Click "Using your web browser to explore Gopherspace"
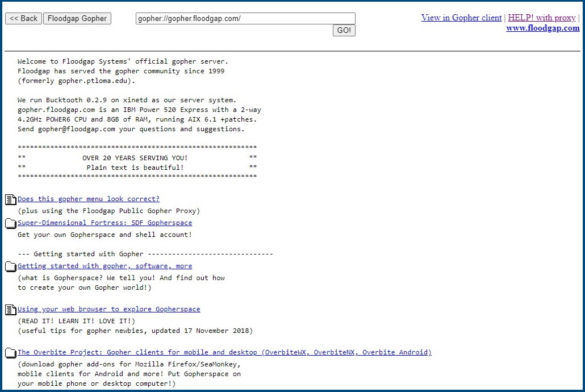The height and width of the screenshot is (392, 585). (x=108, y=309)
